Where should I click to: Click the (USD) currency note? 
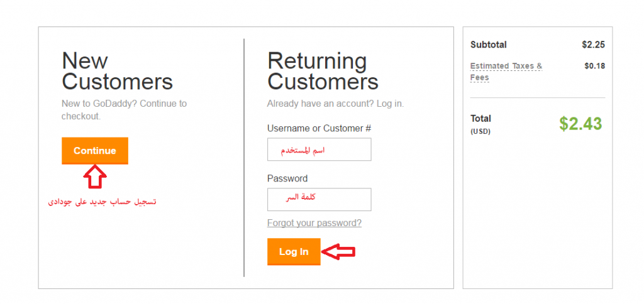[x=480, y=132]
